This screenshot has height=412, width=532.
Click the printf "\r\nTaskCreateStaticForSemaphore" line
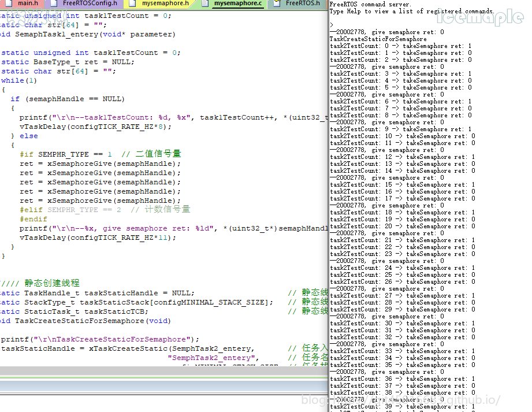pos(100,339)
